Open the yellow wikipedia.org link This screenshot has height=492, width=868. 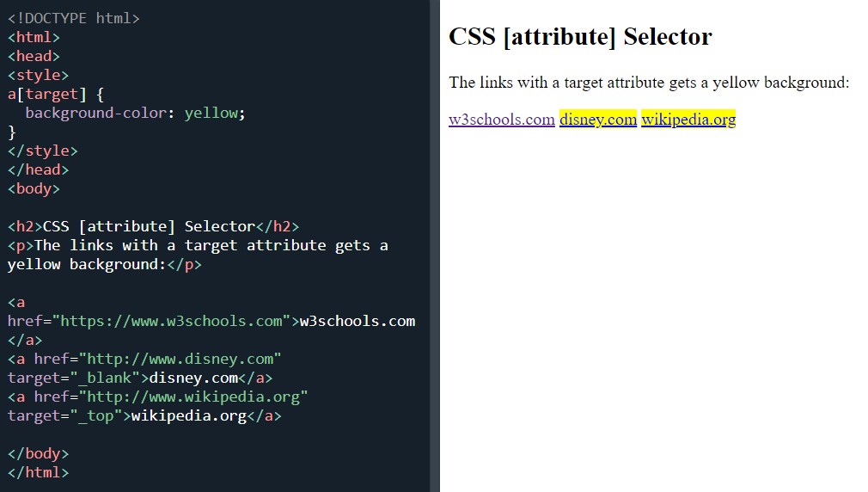[688, 119]
